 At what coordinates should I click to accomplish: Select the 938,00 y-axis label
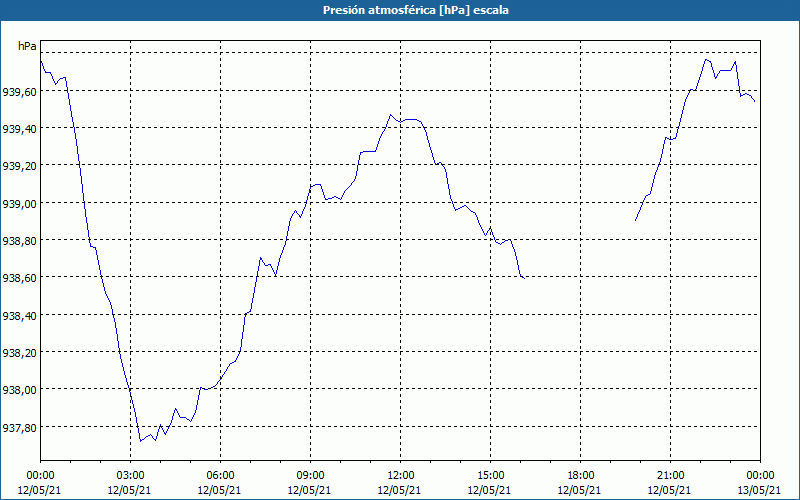[19, 390]
